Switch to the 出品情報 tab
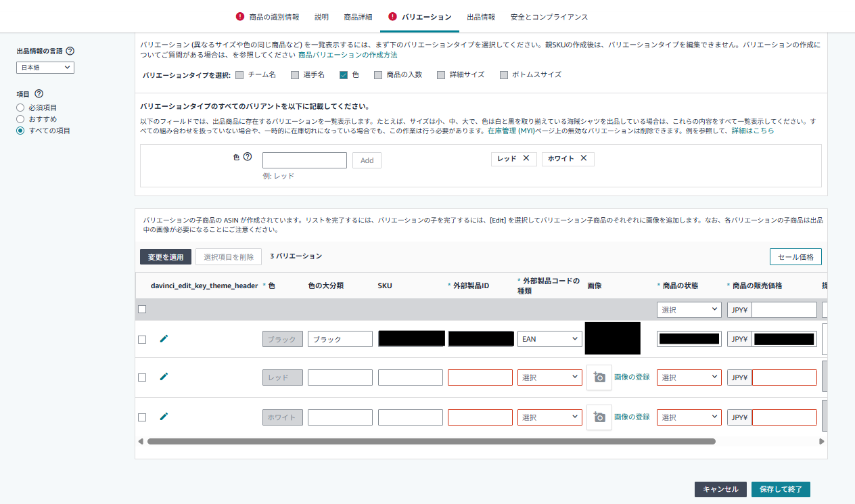The height and width of the screenshot is (504, 855). pos(481,16)
